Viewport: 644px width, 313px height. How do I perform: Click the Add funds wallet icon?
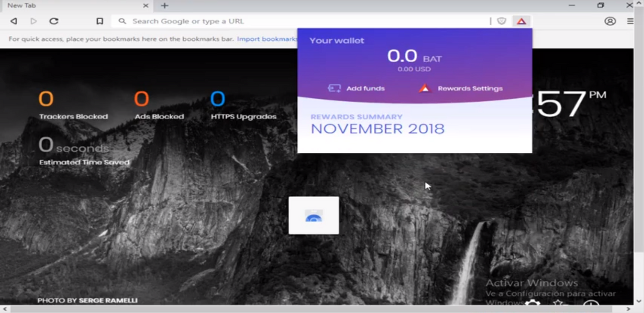click(x=335, y=88)
